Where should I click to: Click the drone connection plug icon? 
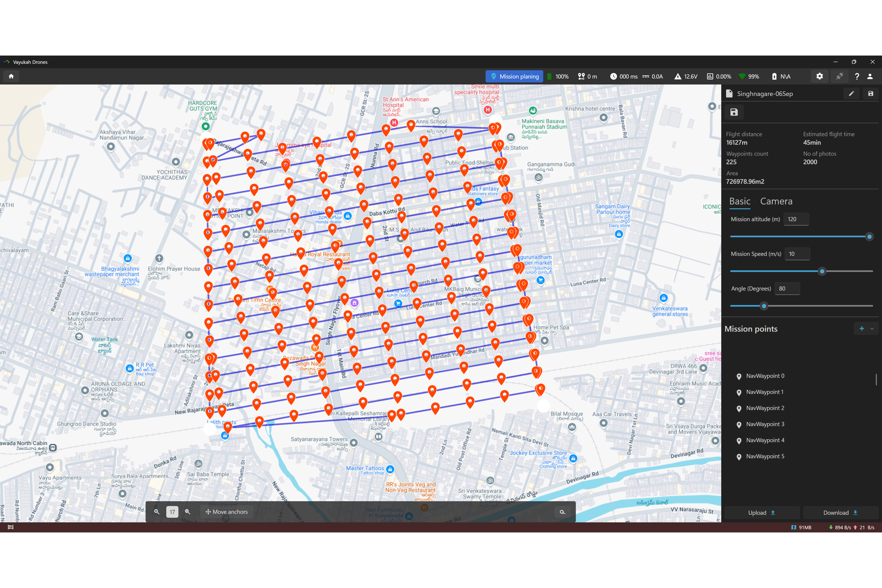point(839,76)
